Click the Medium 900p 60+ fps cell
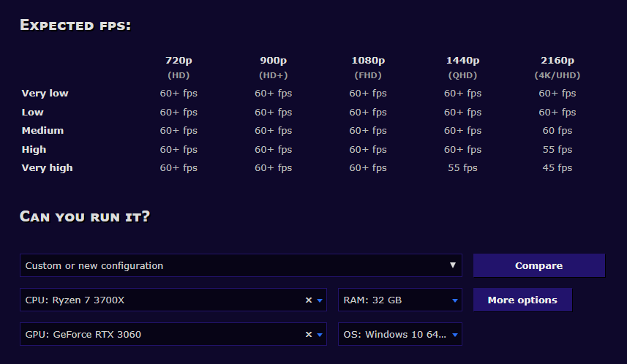This screenshot has width=627, height=364. [274, 130]
